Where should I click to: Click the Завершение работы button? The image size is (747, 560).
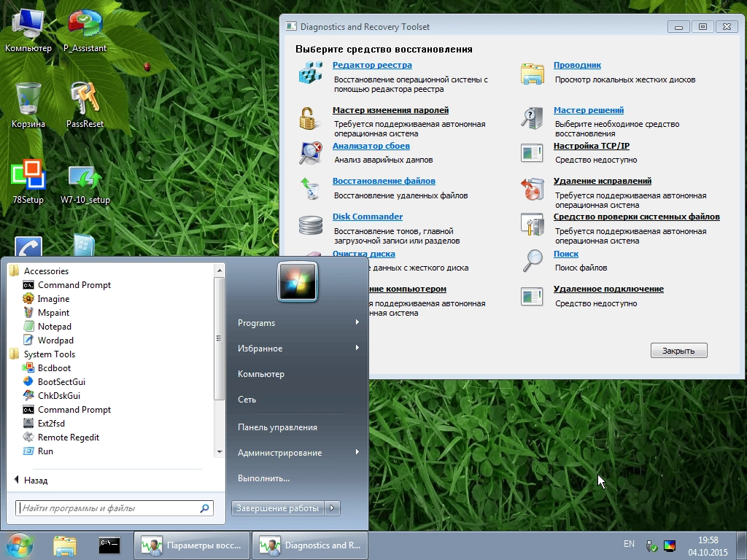click(278, 508)
